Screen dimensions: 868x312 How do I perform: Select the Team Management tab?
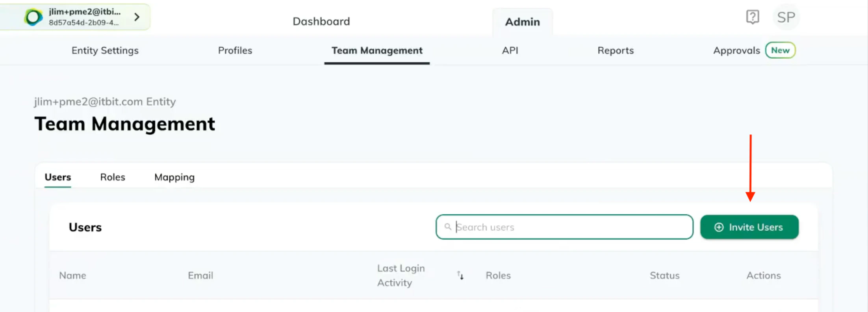point(377,50)
